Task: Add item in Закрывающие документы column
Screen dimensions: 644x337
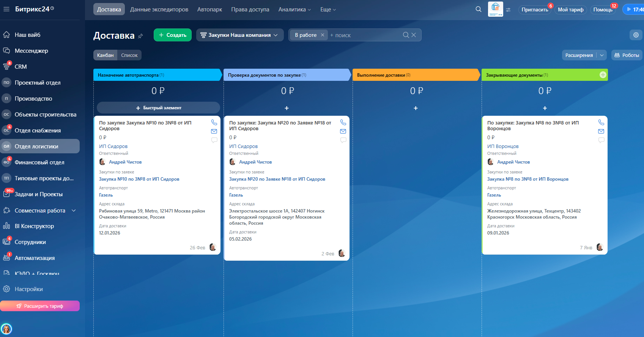Action: coord(545,108)
